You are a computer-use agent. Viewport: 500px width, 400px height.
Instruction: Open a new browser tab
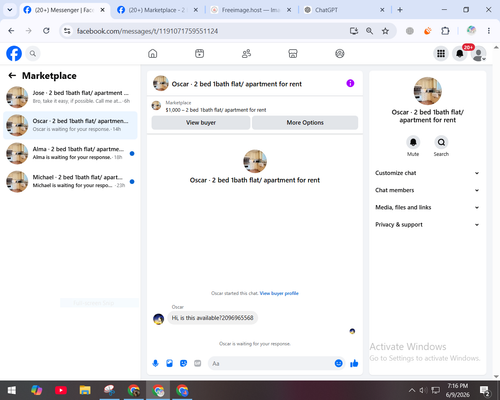point(400,10)
